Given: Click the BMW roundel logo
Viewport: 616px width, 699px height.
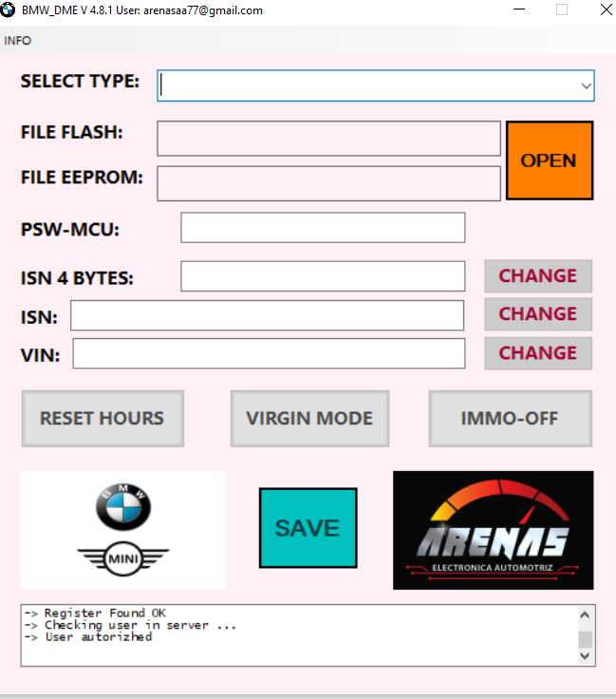Looking at the screenshot, I should (123, 505).
